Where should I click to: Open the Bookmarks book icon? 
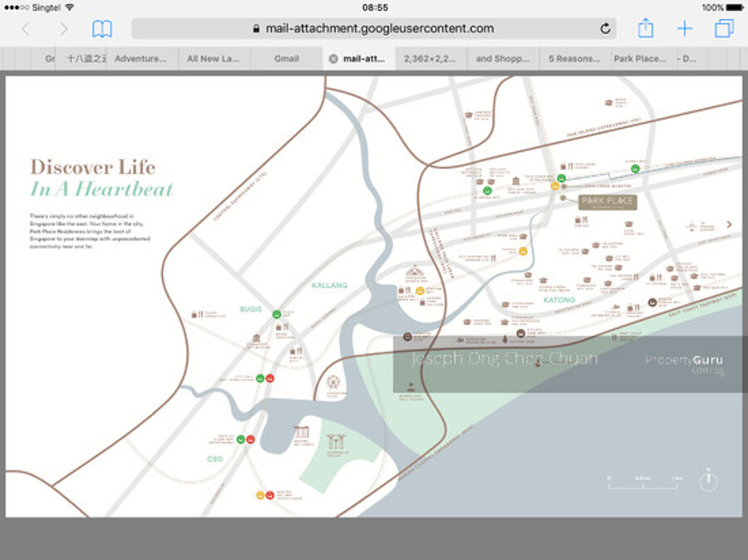tap(101, 29)
